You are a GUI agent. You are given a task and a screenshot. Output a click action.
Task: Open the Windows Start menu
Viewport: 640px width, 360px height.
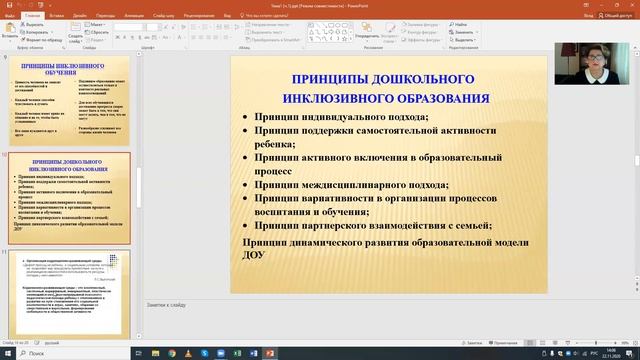(x=8, y=353)
